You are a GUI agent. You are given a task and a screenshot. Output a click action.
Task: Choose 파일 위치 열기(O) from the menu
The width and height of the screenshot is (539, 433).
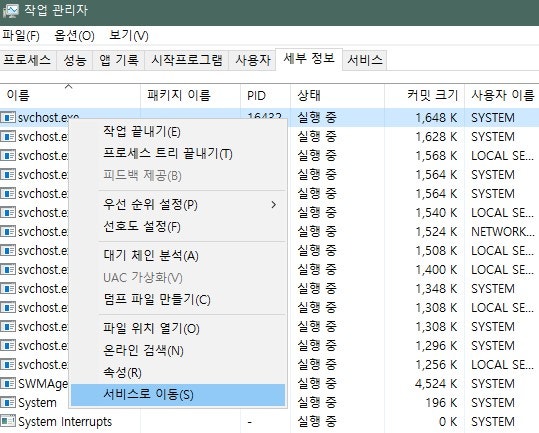point(178,329)
